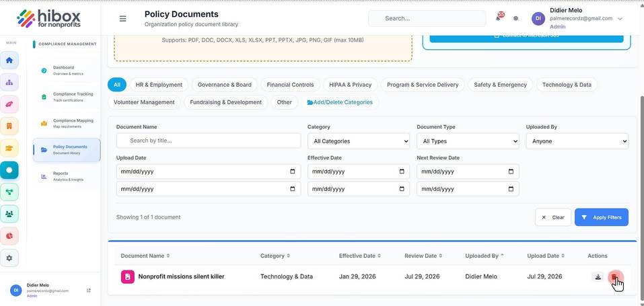Image resolution: width=644 pixels, height=306 pixels.
Task: Open the graduation cap sidebar icon
Action: [9, 148]
